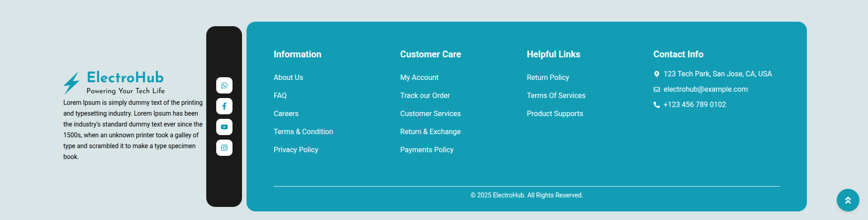The image size is (868, 220).
Task: View the Payments Policy page
Action: [427, 150]
